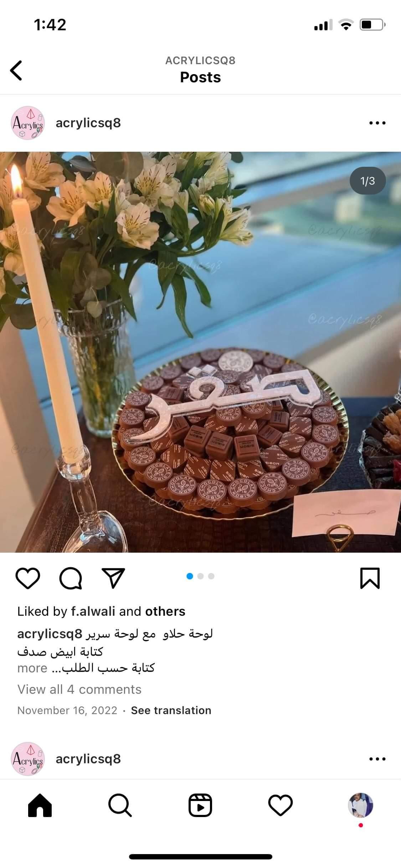
Task: Share the post via paper plane icon
Action: point(113,578)
